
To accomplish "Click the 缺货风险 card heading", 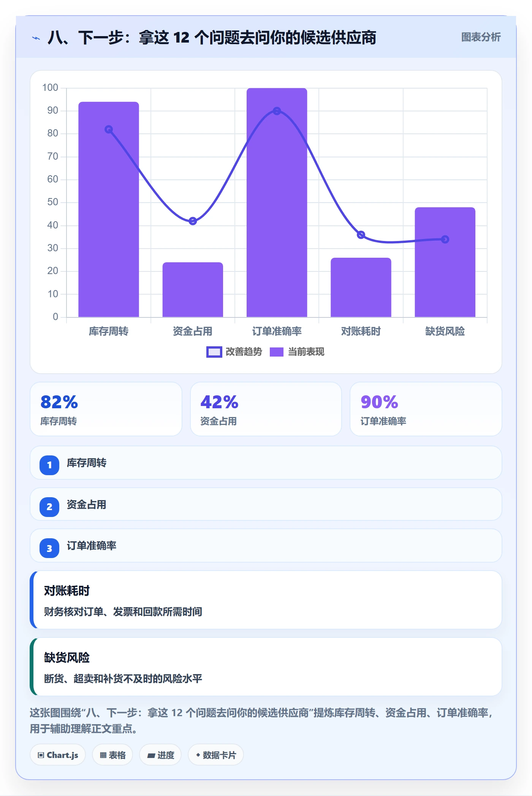I will (67, 658).
